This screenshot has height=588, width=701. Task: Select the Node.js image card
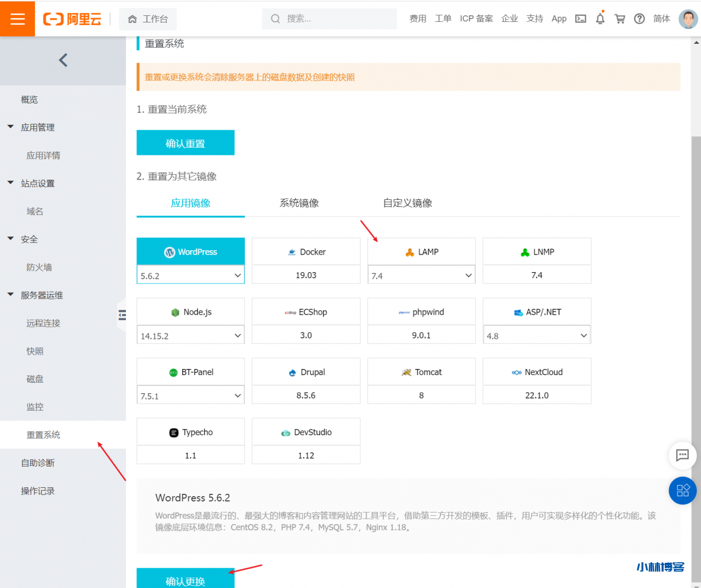[191, 312]
